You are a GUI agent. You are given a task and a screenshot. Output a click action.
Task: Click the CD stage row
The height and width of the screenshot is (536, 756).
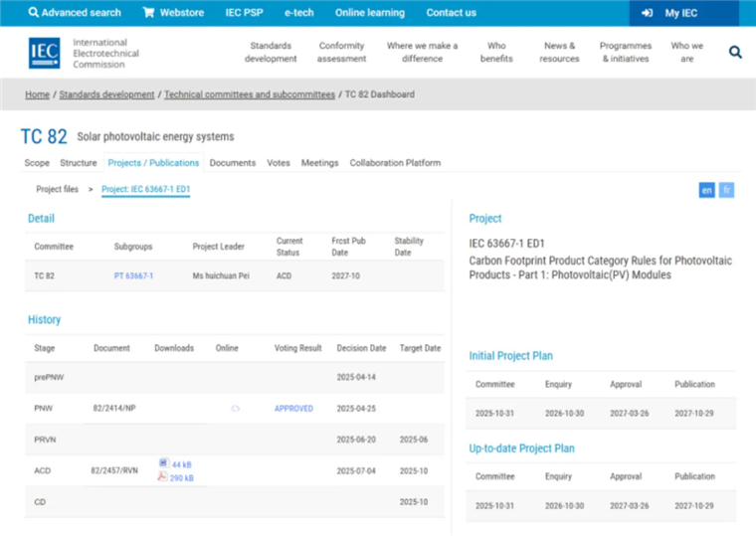(x=235, y=502)
